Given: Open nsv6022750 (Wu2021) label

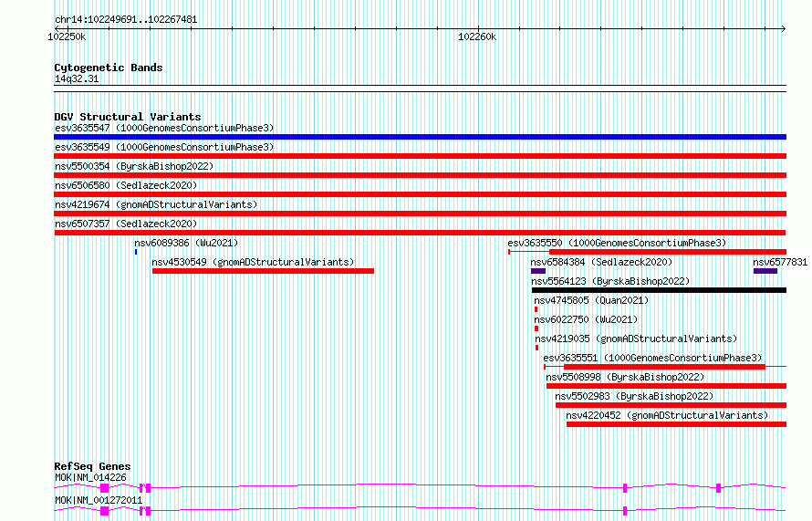Looking at the screenshot, I should [587, 319].
